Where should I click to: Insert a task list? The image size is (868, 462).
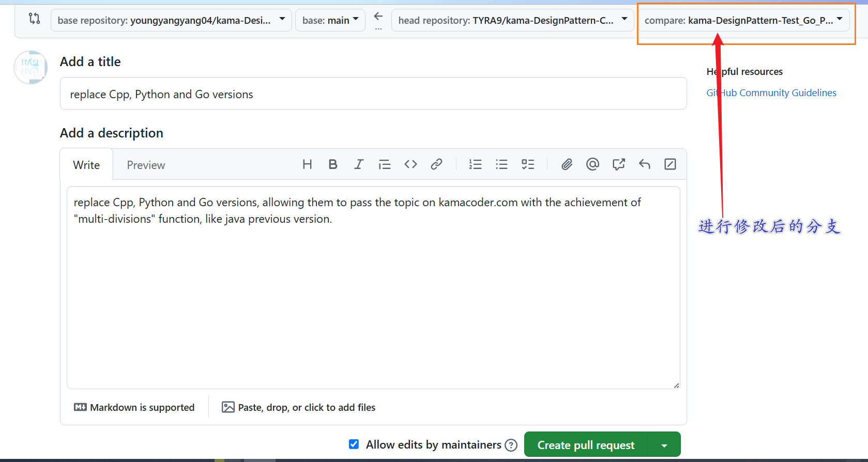click(x=528, y=164)
